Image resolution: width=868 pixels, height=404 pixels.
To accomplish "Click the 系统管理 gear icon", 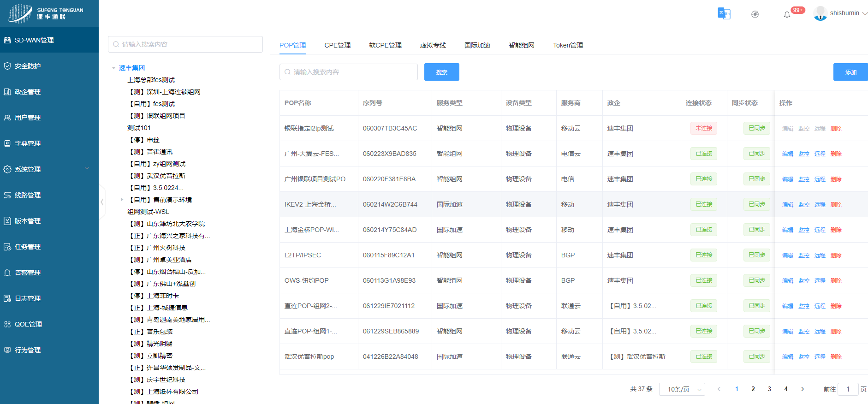I will [7, 169].
